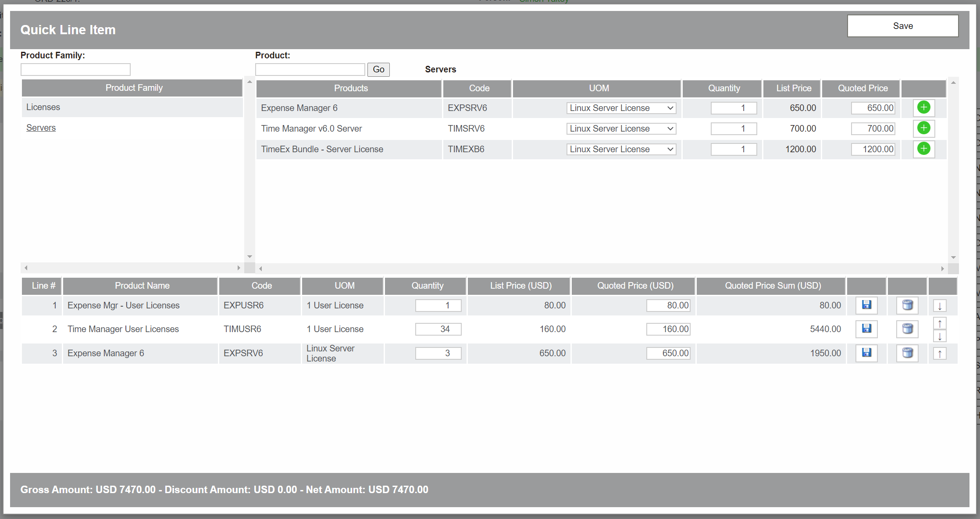Open UOM dropdown for TimeEx Bundle
This screenshot has width=980, height=519.
621,149
